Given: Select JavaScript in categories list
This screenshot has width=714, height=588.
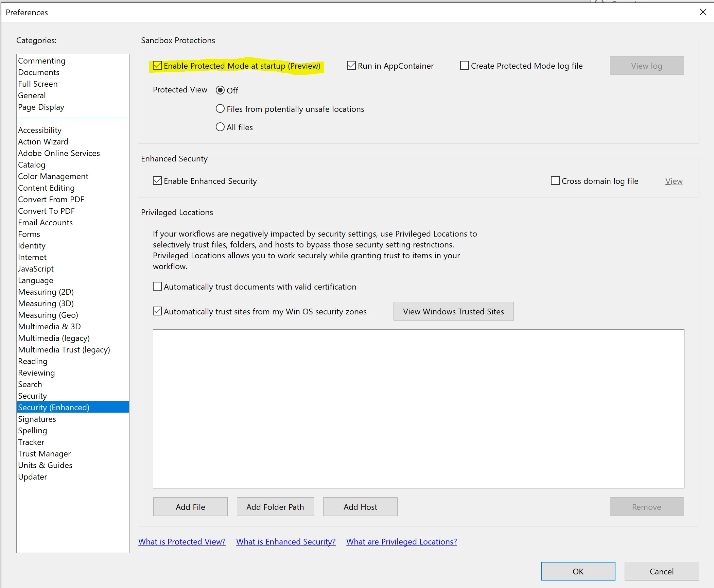Looking at the screenshot, I should (x=36, y=269).
